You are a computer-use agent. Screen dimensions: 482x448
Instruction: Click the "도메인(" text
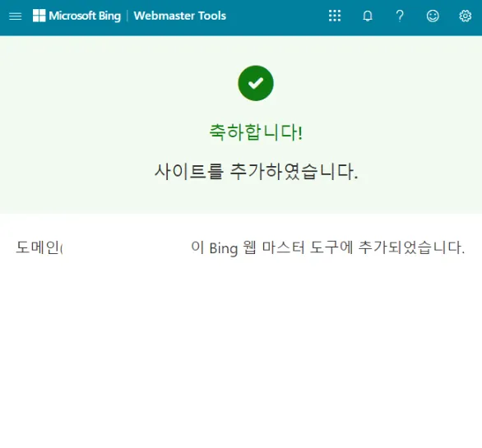pos(39,247)
